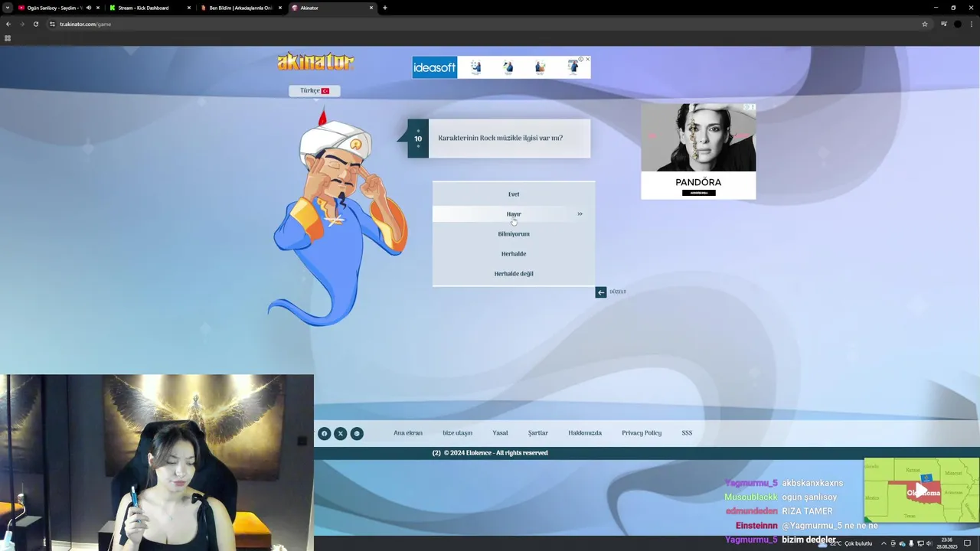
Task: Close the ideasoft banner ad
Action: 587,59
